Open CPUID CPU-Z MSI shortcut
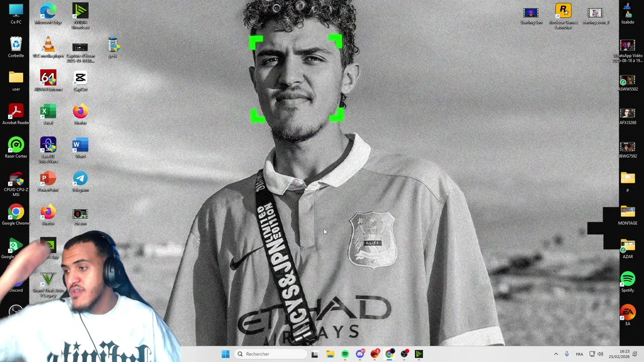 pyautogui.click(x=16, y=184)
